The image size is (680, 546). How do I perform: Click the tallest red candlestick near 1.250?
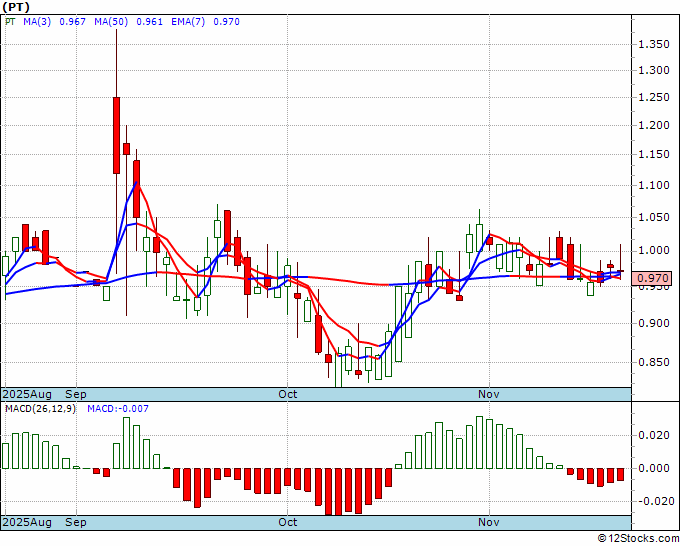[116, 135]
